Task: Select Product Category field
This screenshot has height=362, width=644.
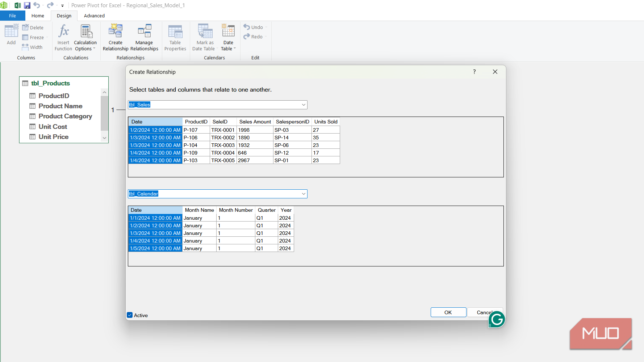Action: pos(65,116)
